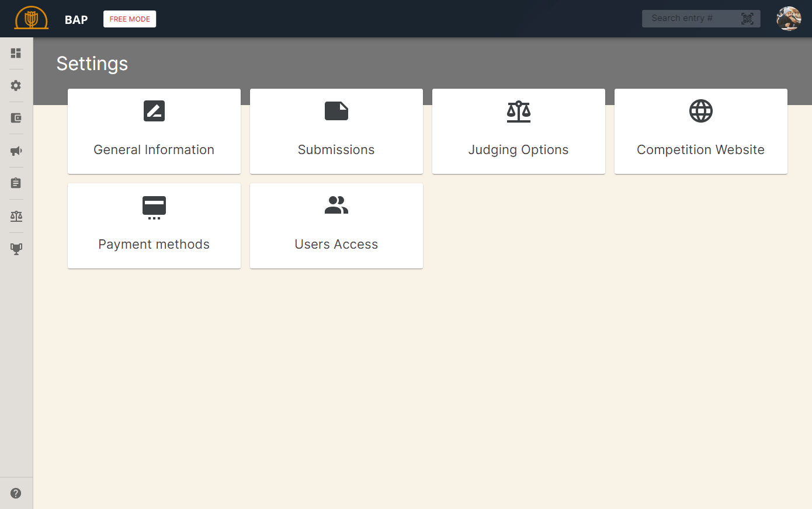Open the wallet icon in sidebar
This screenshot has width=812, height=509.
tap(16, 118)
